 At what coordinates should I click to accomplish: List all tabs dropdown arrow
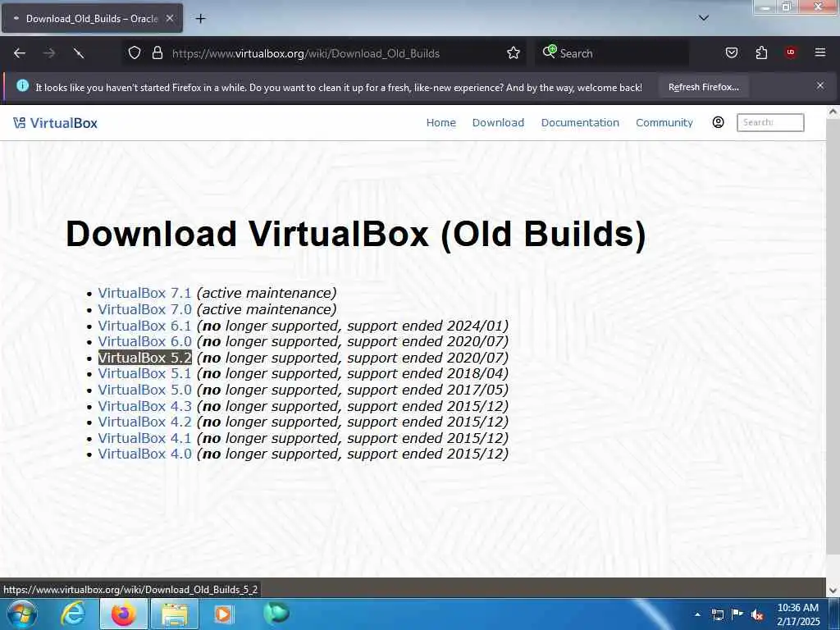click(x=704, y=18)
